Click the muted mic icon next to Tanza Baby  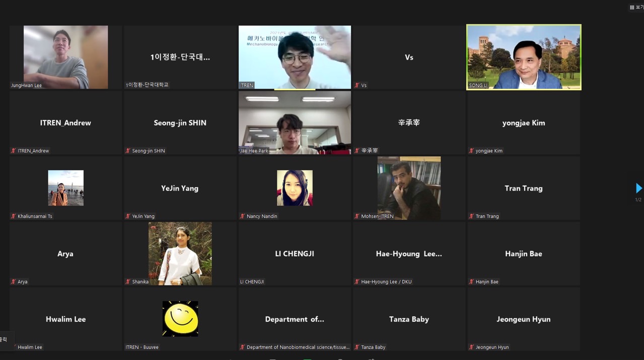(x=357, y=347)
